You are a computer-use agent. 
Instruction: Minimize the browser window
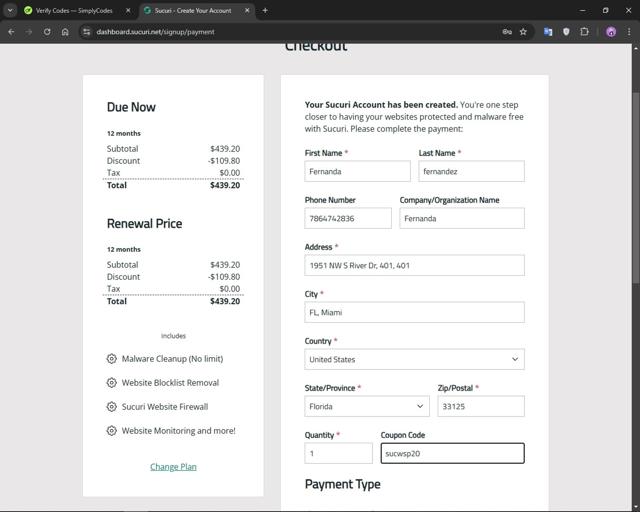[x=582, y=11]
